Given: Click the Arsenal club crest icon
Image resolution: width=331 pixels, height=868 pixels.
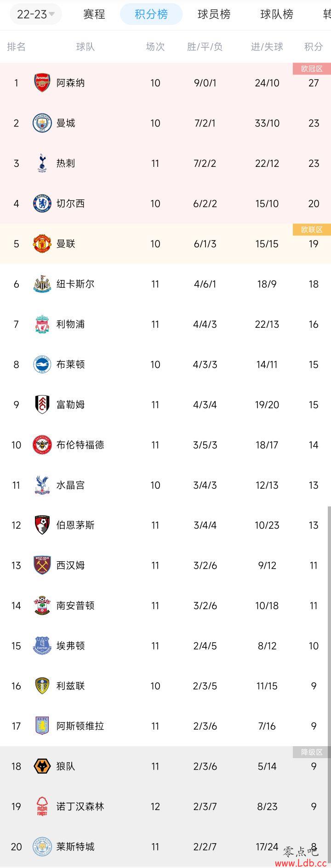Looking at the screenshot, I should pyautogui.click(x=42, y=83).
